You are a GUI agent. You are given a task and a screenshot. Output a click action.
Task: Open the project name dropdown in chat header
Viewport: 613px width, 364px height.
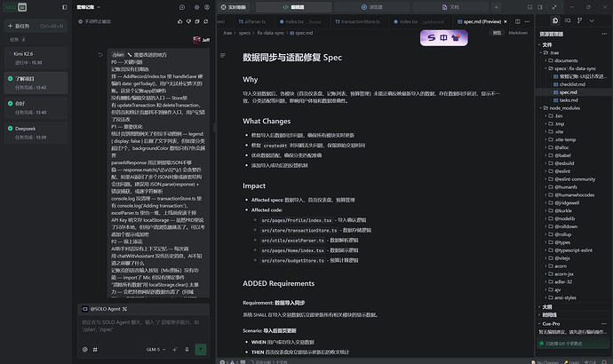click(88, 7)
